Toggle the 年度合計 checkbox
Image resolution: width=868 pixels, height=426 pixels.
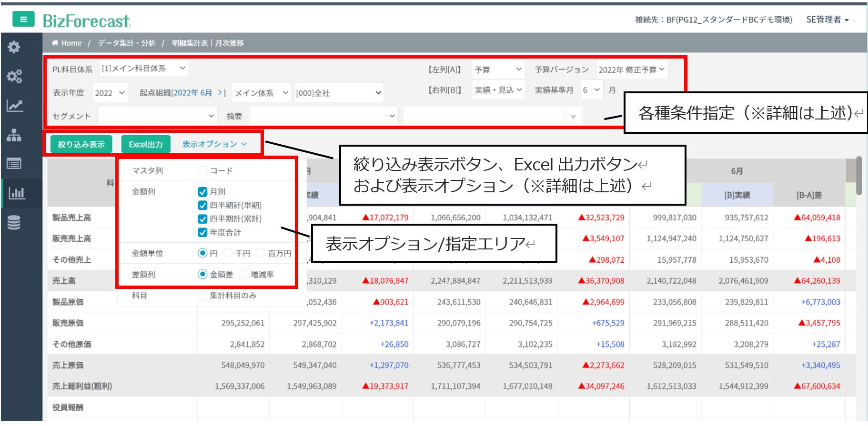click(202, 232)
